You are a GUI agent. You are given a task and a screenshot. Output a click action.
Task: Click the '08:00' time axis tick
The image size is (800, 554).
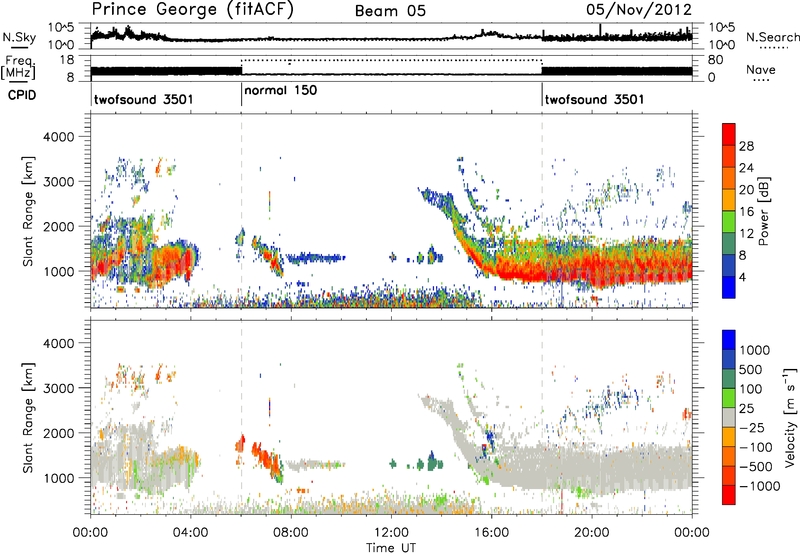[x=291, y=532]
